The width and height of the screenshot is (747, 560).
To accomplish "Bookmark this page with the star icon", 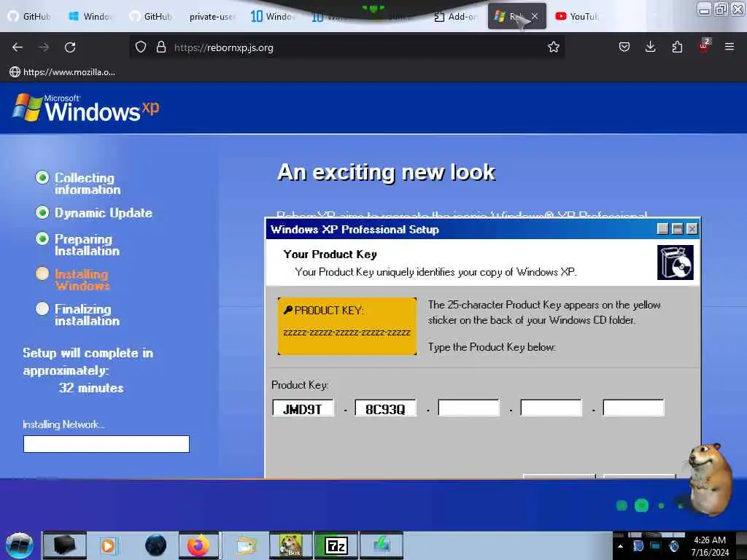I will click(x=553, y=47).
